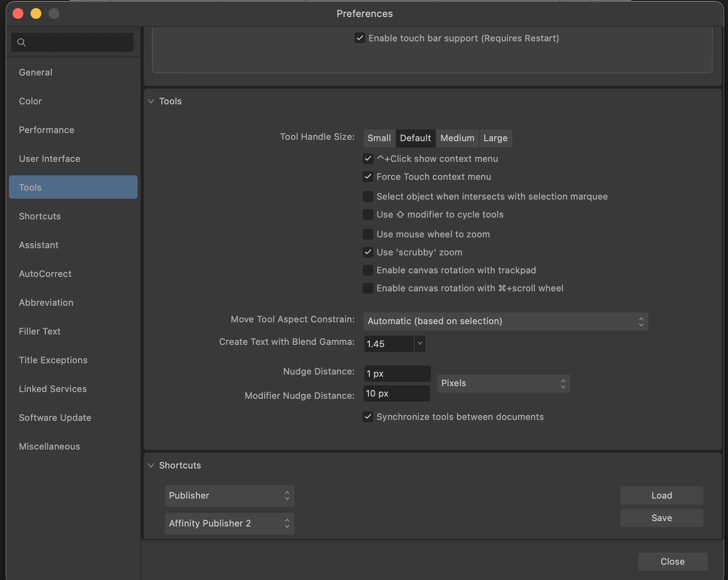
Task: Open Move Tool Aspect Constrain dropdown
Action: tap(505, 321)
